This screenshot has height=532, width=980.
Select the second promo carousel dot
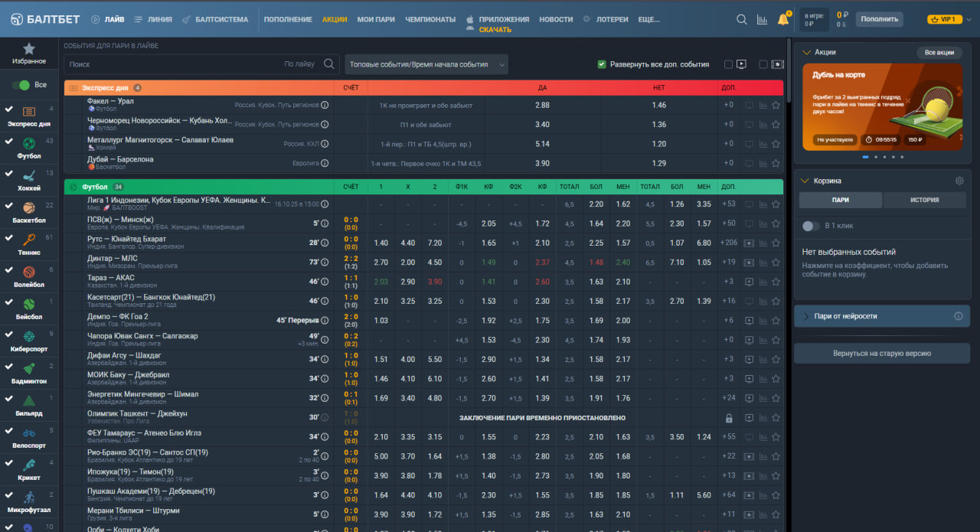point(874,157)
